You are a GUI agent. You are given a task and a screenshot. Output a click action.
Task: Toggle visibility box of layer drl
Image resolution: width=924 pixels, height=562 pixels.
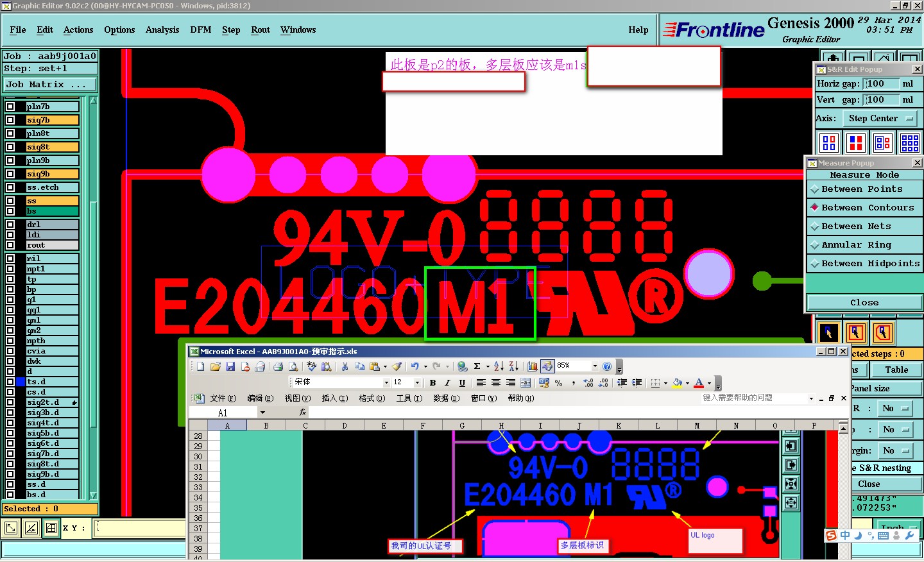coord(10,225)
